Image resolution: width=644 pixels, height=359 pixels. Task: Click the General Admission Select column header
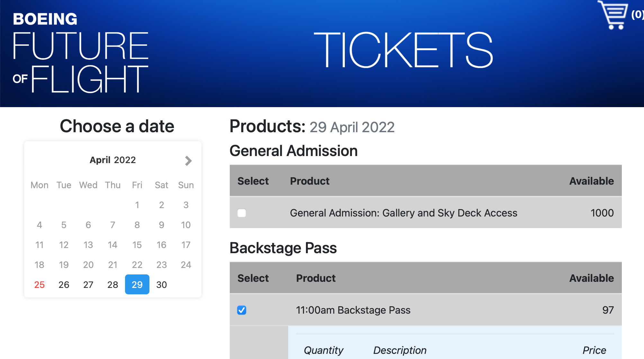pos(253,181)
